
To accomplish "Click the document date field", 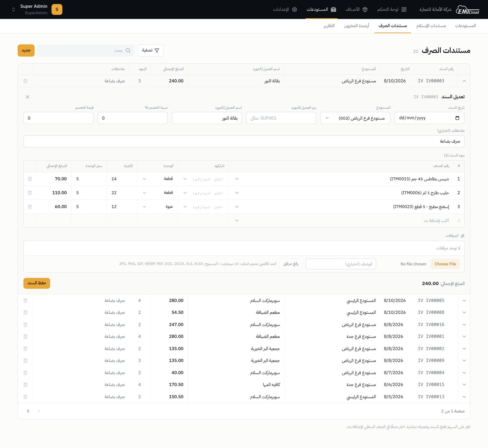I will 429,118.
